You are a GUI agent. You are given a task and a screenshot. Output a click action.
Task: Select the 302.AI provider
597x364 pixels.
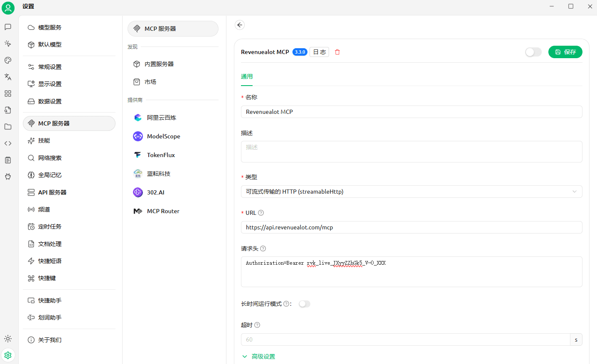coord(173,192)
